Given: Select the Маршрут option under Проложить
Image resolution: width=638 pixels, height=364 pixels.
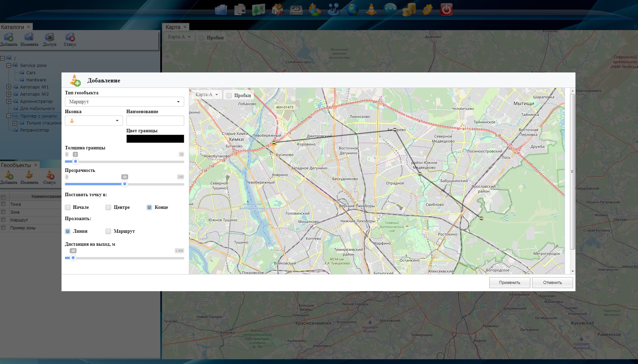Looking at the screenshot, I should point(108,231).
